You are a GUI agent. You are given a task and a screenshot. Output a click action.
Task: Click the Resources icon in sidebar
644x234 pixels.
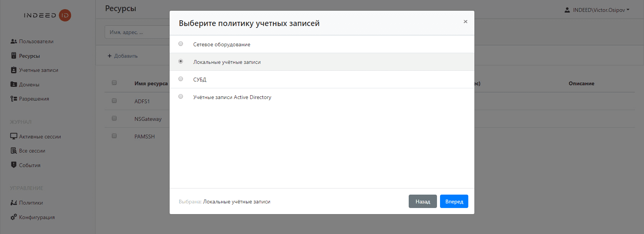click(14, 56)
